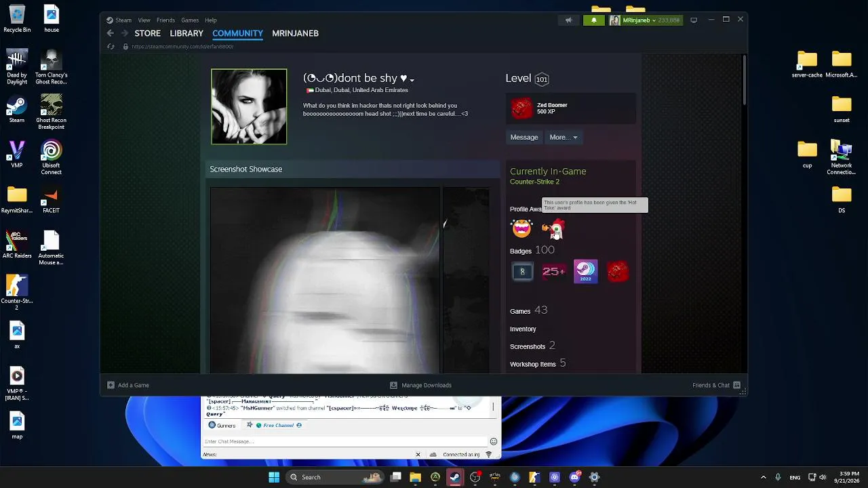This screenshot has height=488, width=868.
Task: Select the Ubisoft Connect desktop icon
Action: 51,158
